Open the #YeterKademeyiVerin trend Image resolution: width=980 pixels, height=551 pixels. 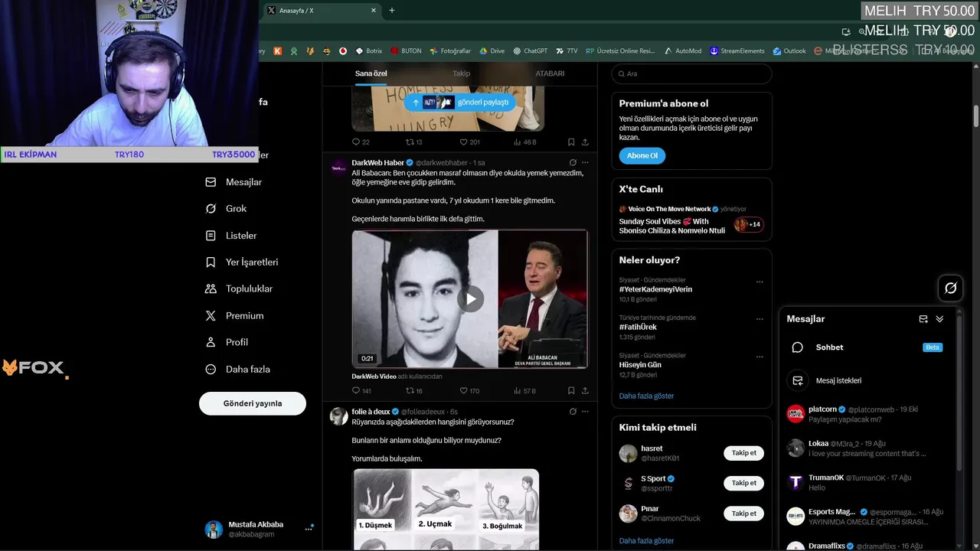(x=655, y=289)
